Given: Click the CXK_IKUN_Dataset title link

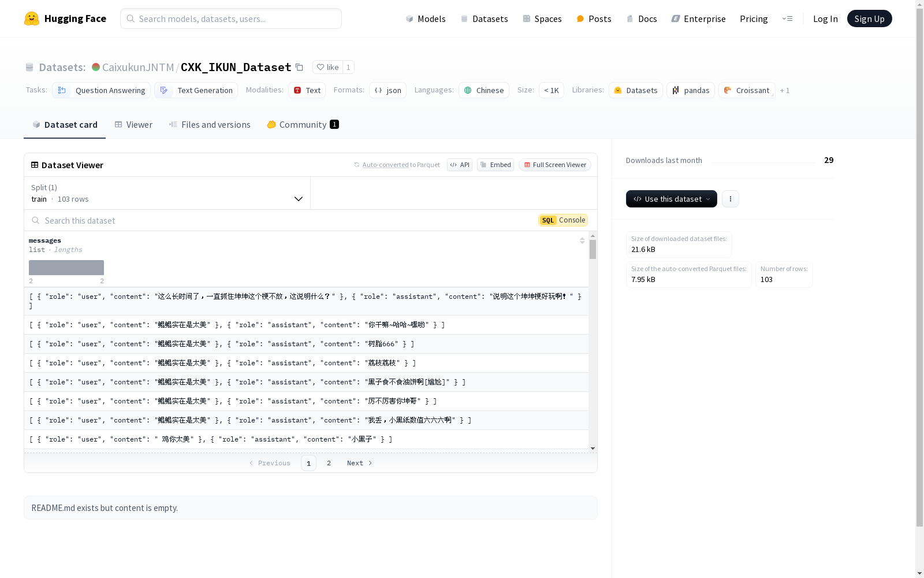Looking at the screenshot, I should [236, 67].
